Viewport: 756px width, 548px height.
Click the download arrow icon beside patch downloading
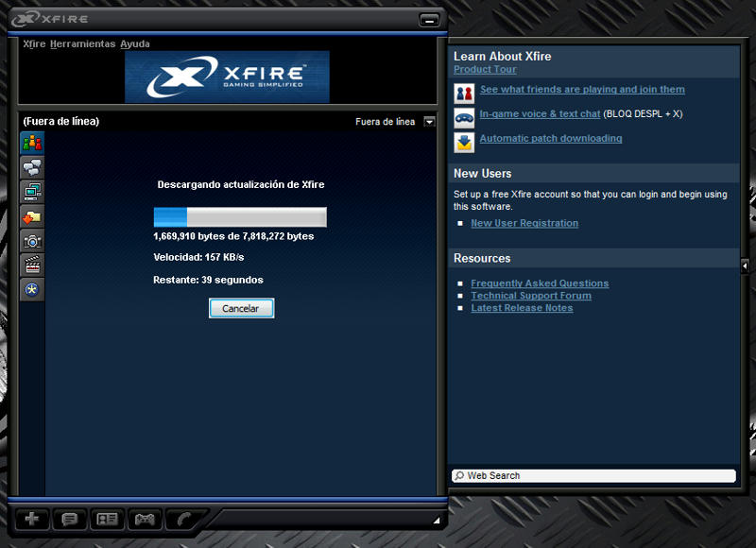[464, 143]
